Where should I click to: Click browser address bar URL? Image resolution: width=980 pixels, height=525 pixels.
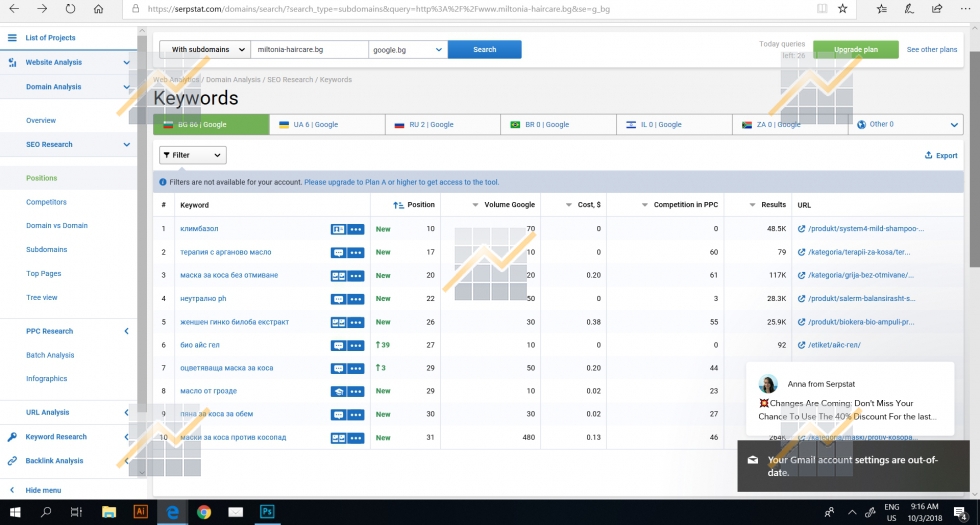[x=379, y=9]
